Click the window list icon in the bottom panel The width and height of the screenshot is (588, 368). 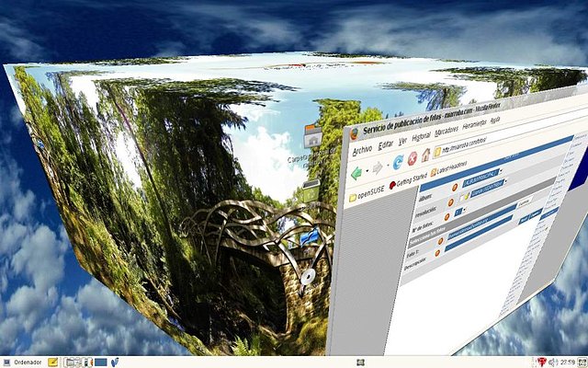pos(360,362)
